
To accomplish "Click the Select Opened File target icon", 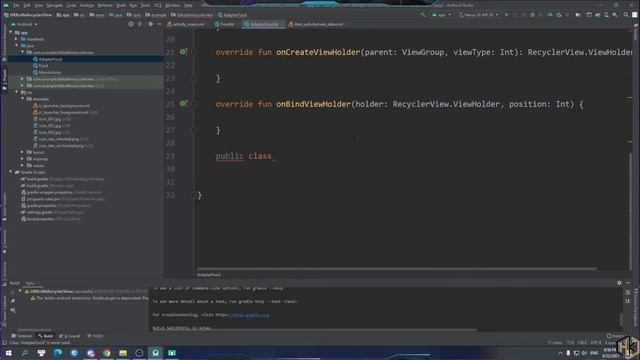I will (131, 24).
